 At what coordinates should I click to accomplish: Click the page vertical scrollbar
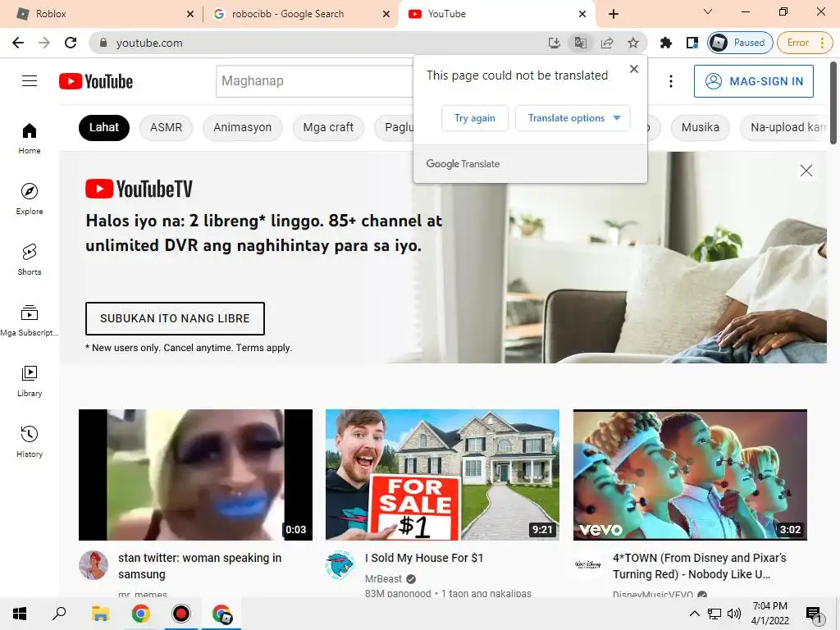click(833, 104)
